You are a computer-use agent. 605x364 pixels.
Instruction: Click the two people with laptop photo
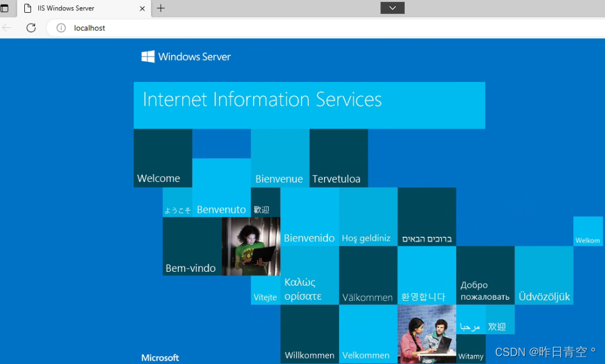(427, 334)
